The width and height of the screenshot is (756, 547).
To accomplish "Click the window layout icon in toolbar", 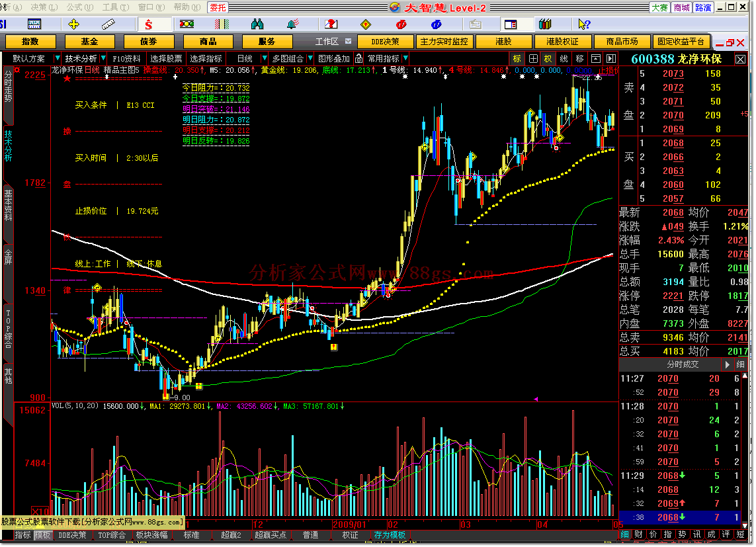I will pyautogui.click(x=510, y=24).
